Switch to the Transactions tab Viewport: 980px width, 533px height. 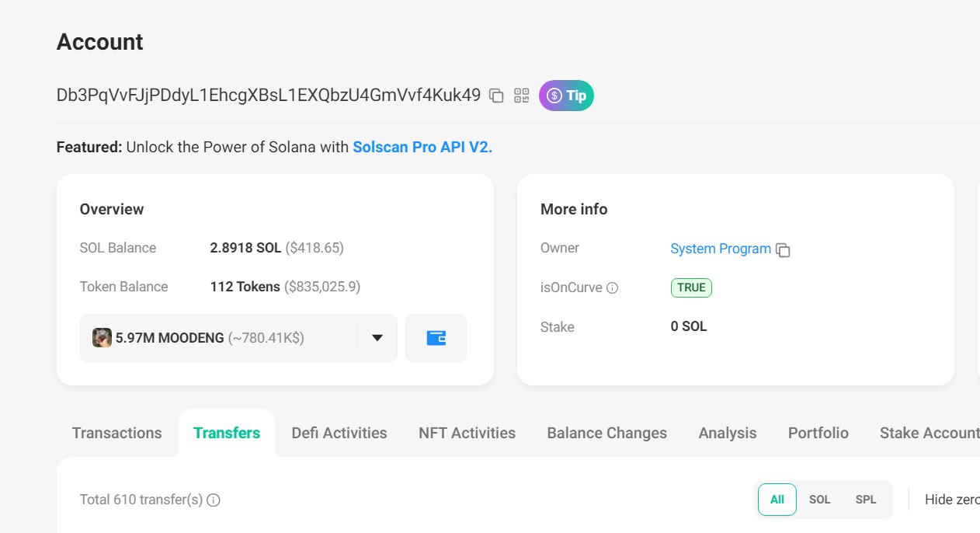click(117, 433)
